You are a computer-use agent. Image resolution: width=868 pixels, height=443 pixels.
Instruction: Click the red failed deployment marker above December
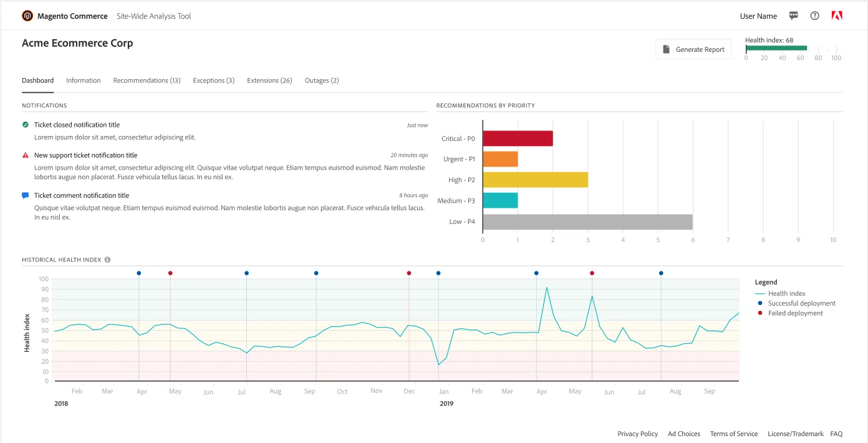click(409, 273)
